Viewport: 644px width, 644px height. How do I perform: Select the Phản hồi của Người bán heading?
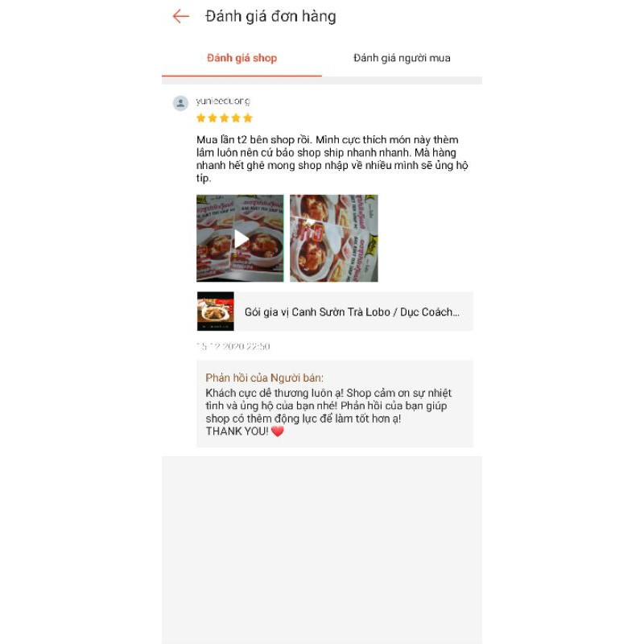point(265,378)
